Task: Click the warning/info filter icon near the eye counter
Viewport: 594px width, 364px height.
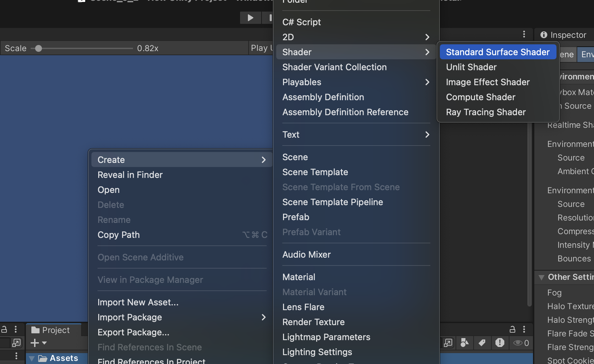Action: point(500,343)
